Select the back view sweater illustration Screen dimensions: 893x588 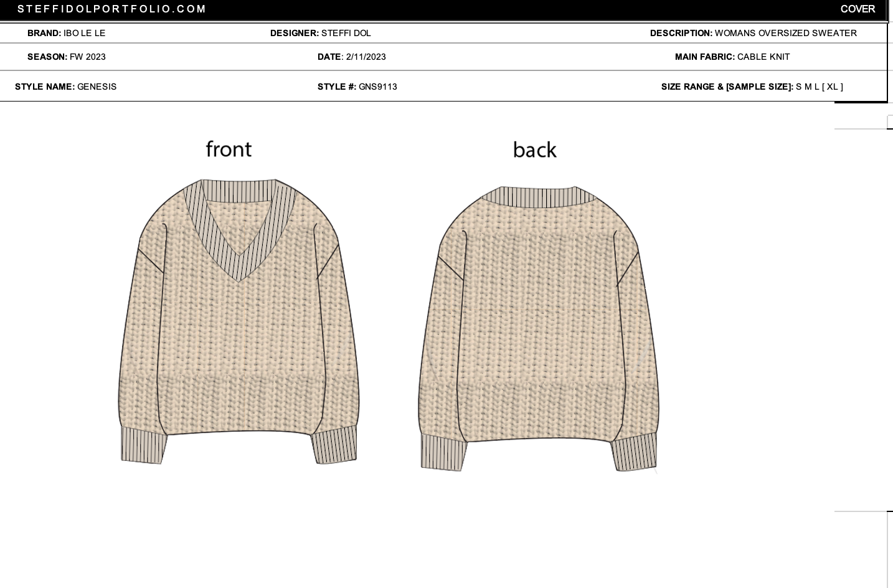539,328
